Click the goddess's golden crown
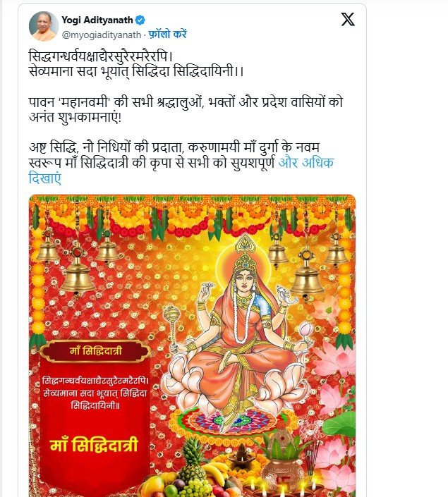This screenshot has height=497, width=448. tap(243, 253)
